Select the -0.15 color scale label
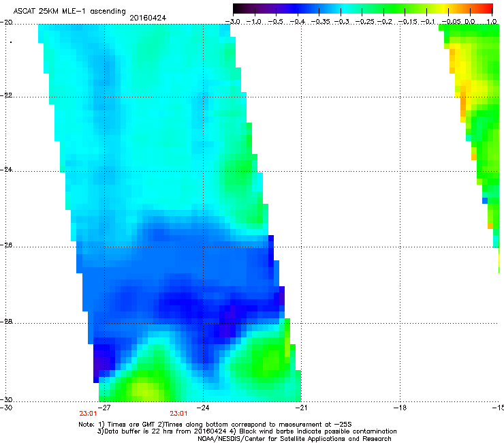504x443 pixels. [x=408, y=22]
